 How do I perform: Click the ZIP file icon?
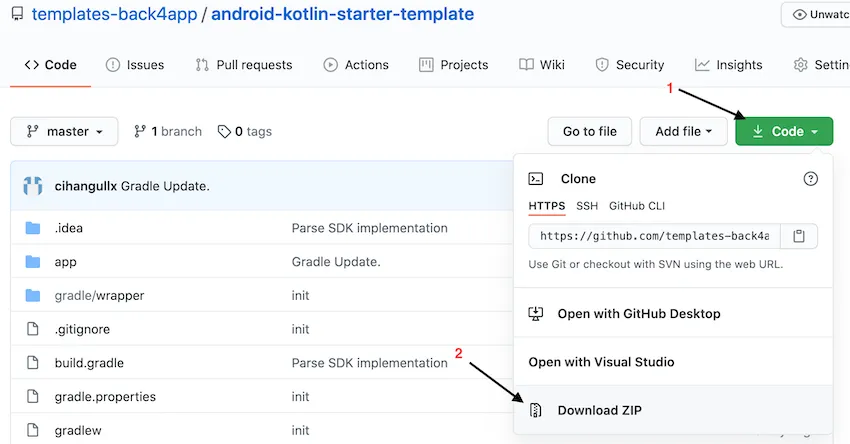(x=536, y=410)
